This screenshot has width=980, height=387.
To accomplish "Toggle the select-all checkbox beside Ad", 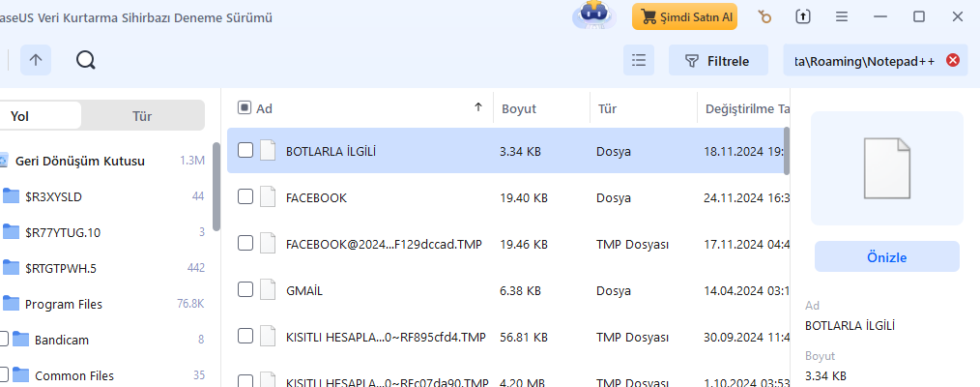I will coord(245,108).
